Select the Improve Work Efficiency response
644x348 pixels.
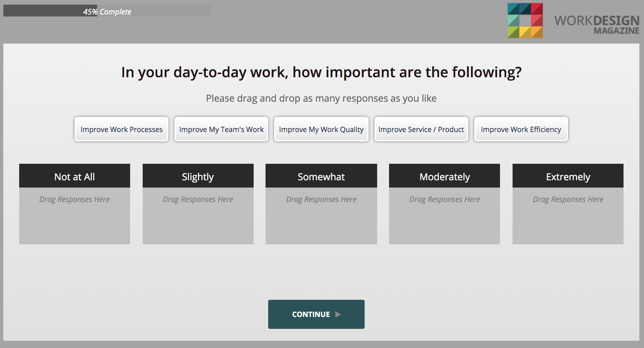[521, 129]
